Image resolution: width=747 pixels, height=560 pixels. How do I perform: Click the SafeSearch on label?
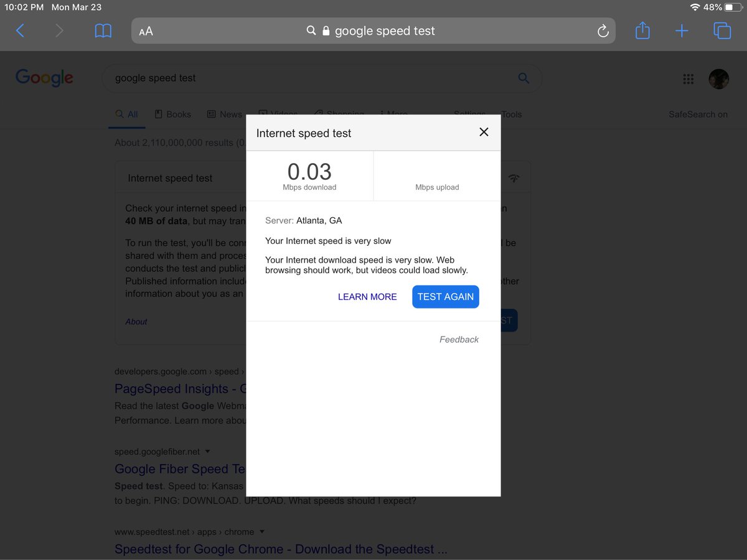tap(698, 114)
